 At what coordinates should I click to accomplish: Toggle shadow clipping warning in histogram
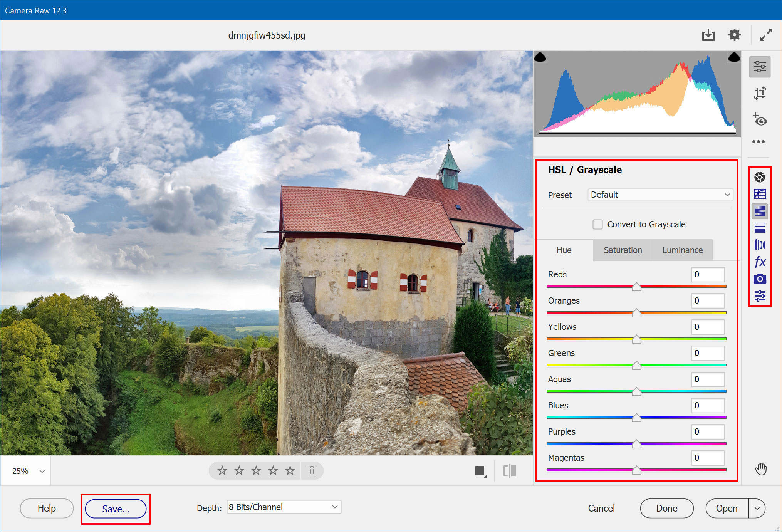[540, 57]
